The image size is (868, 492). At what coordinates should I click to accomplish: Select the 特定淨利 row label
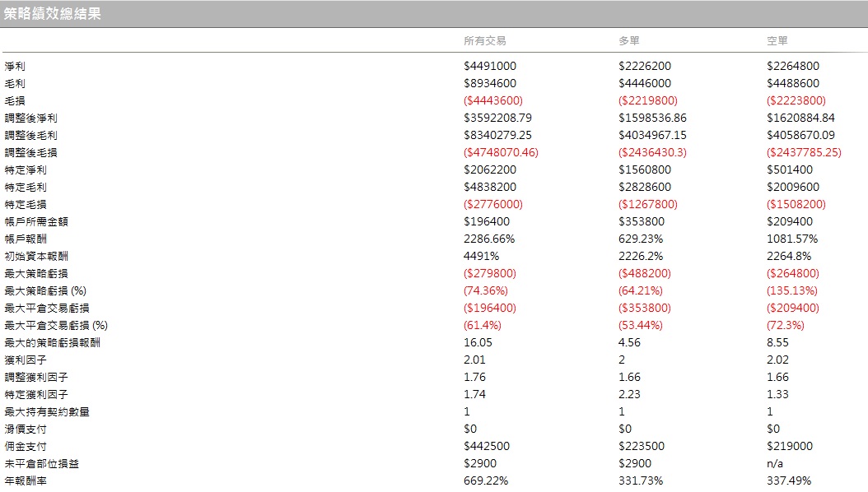tap(26, 170)
